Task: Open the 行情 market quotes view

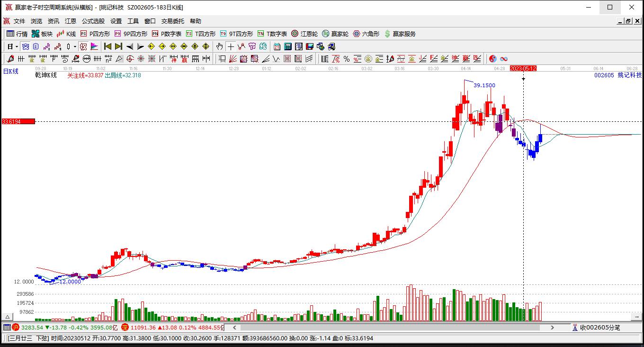Action: click(17, 34)
